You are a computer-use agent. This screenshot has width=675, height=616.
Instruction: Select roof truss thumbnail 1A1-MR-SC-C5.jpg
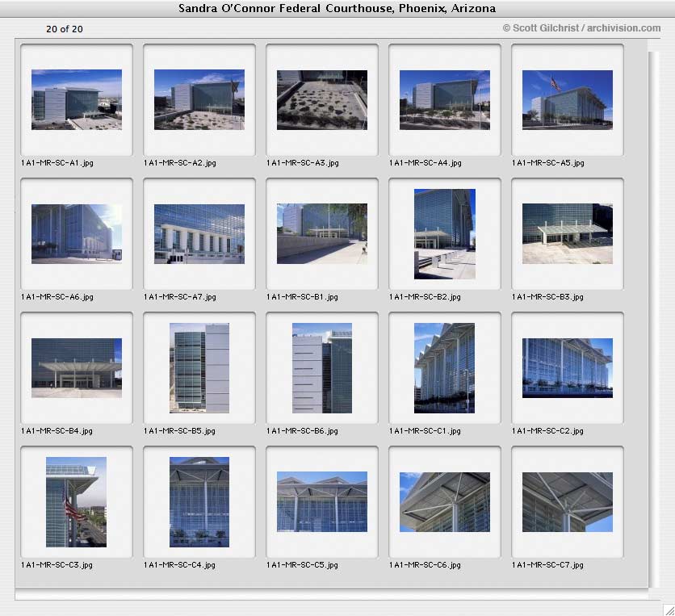[x=322, y=502]
